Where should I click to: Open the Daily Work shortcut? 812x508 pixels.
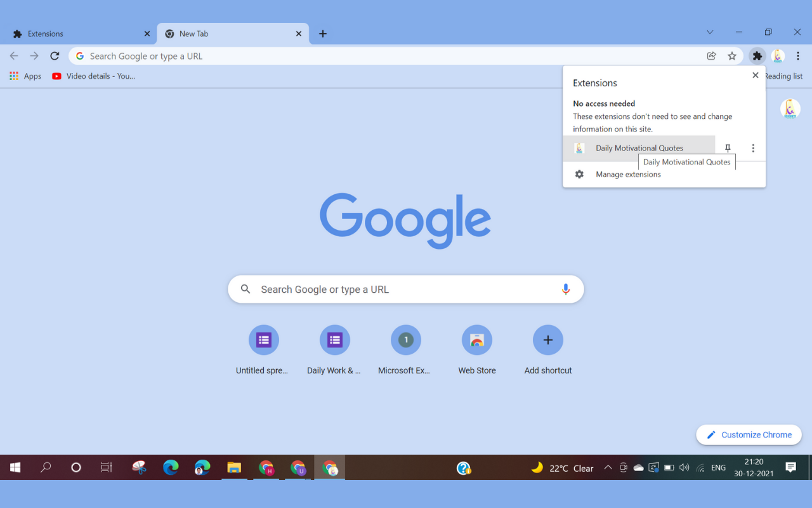[x=335, y=351]
